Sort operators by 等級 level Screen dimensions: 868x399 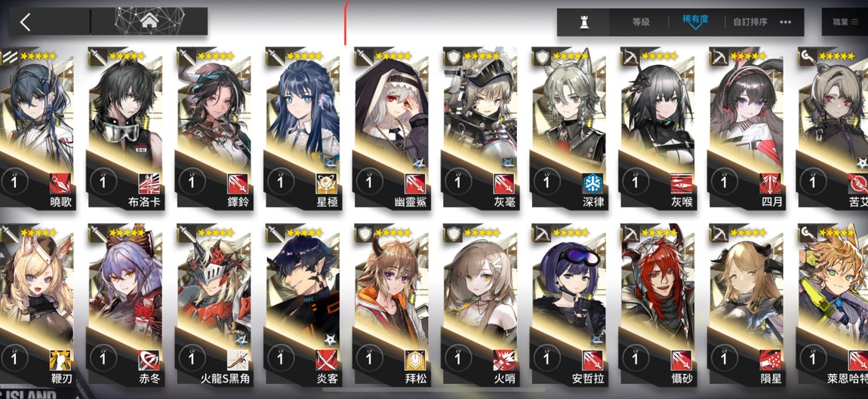point(641,22)
